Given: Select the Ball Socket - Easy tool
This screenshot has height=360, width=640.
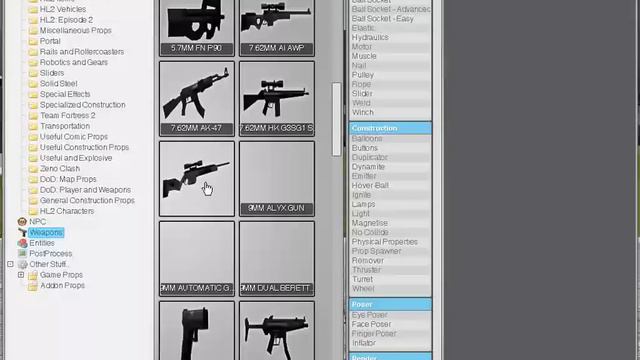Looking at the screenshot, I should click(382, 19).
